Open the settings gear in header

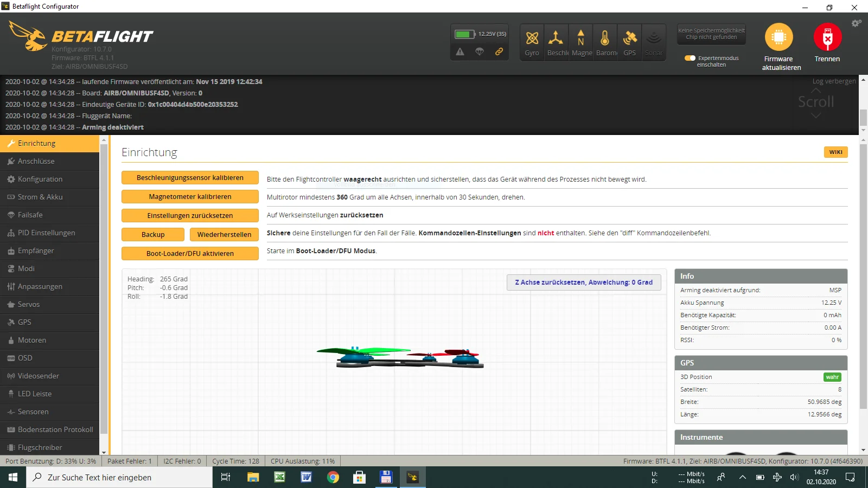coord(856,23)
